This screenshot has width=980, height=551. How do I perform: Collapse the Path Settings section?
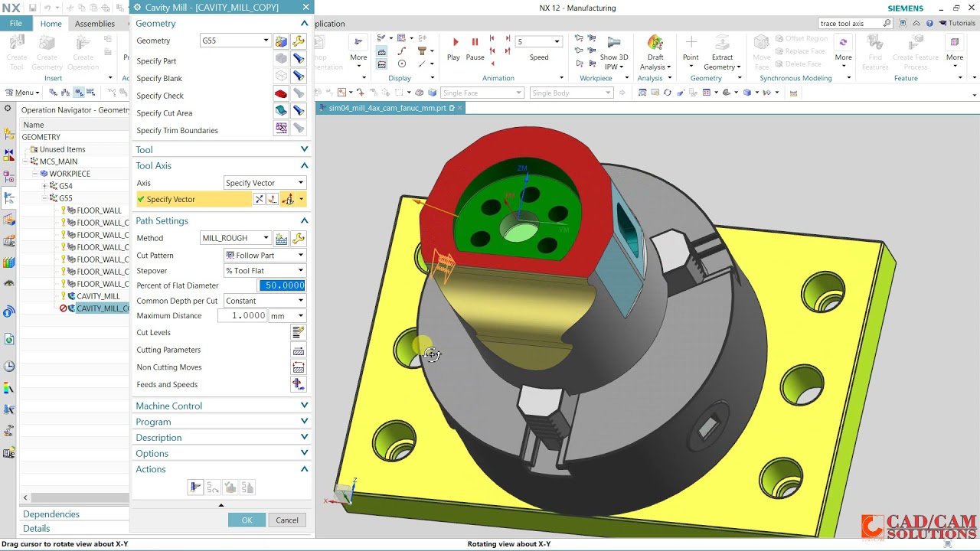click(304, 220)
